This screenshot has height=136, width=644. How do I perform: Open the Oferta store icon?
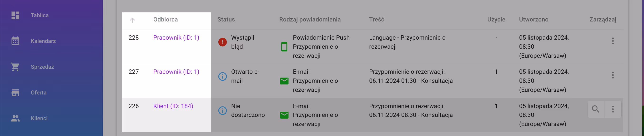click(x=15, y=93)
